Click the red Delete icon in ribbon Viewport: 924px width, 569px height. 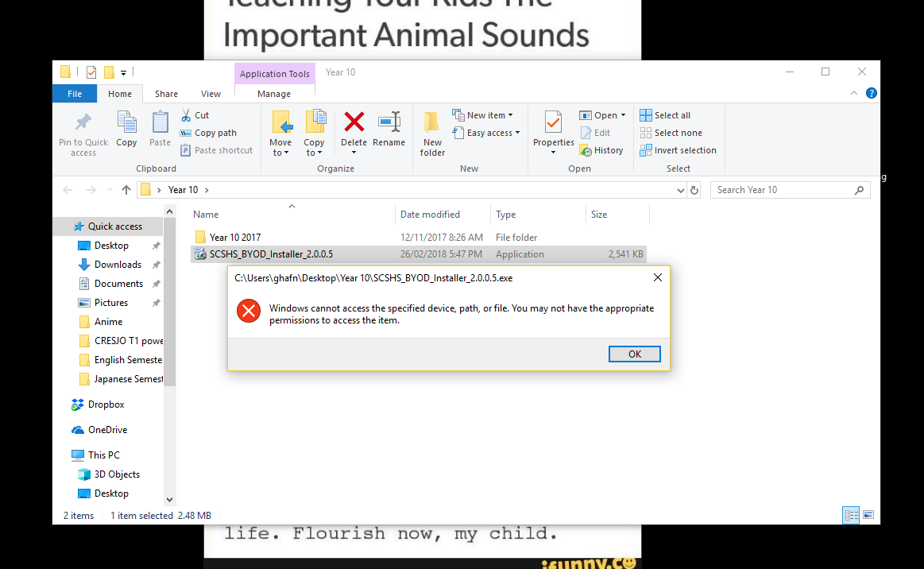coord(354,122)
